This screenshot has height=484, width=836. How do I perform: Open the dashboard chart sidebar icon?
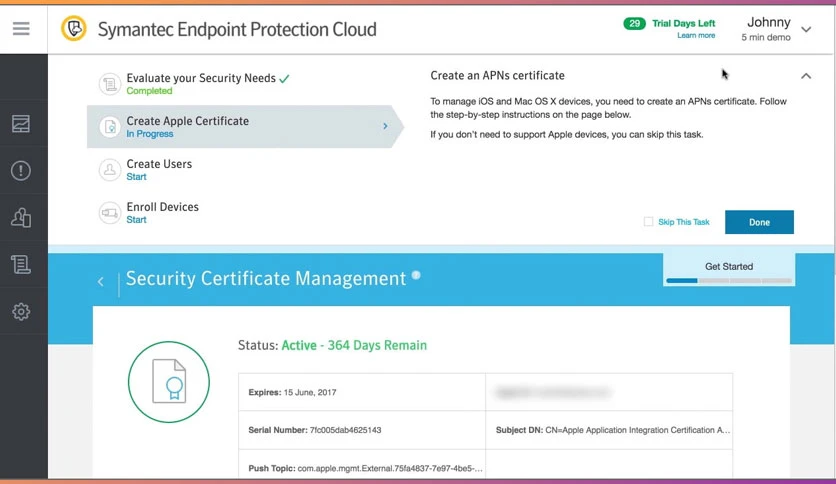[x=21, y=124]
